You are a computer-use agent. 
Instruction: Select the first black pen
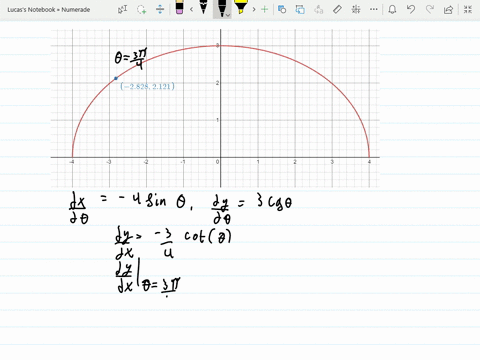click(203, 7)
